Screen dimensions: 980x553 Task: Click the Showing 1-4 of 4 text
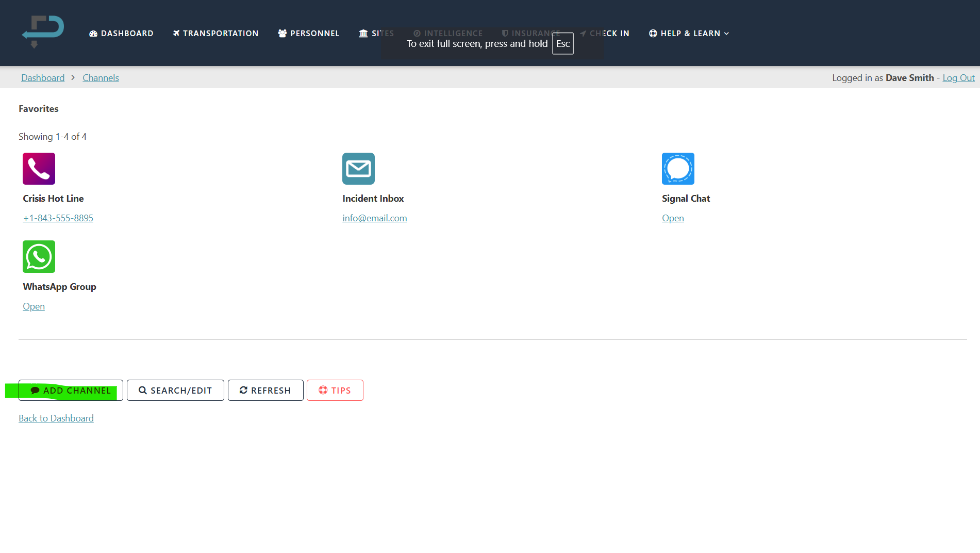tap(53, 137)
